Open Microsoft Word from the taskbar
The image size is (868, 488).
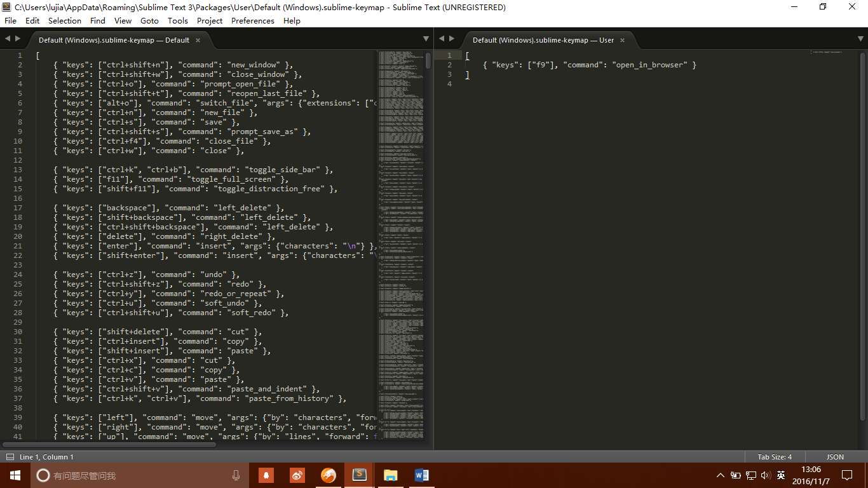pos(421,475)
